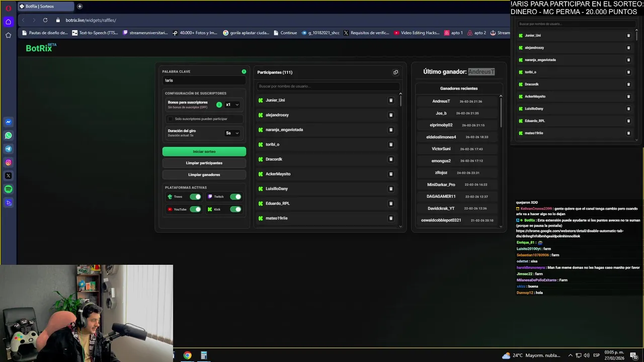Delete AckerMaysito from BotRix participants
The width and height of the screenshot is (644, 362).
click(391, 174)
